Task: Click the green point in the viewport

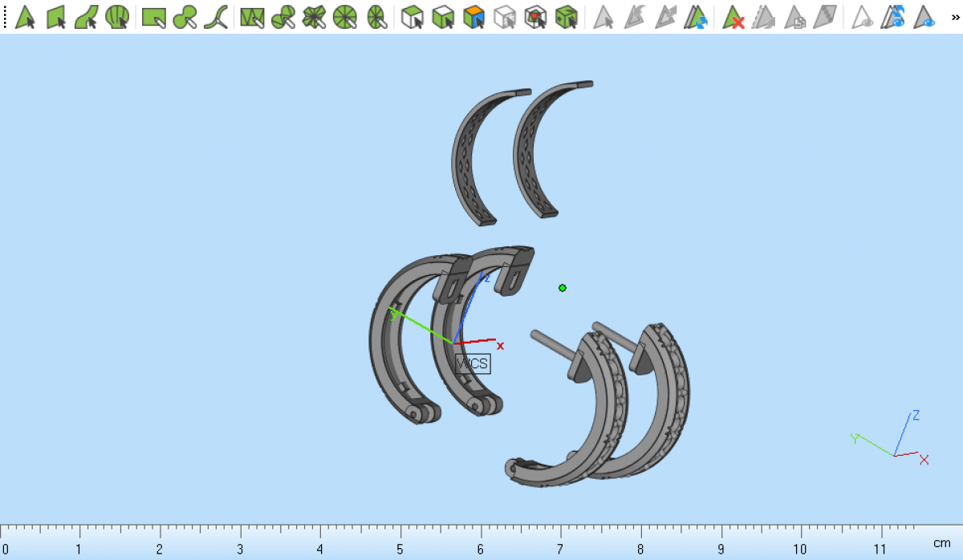Action: coord(563,288)
